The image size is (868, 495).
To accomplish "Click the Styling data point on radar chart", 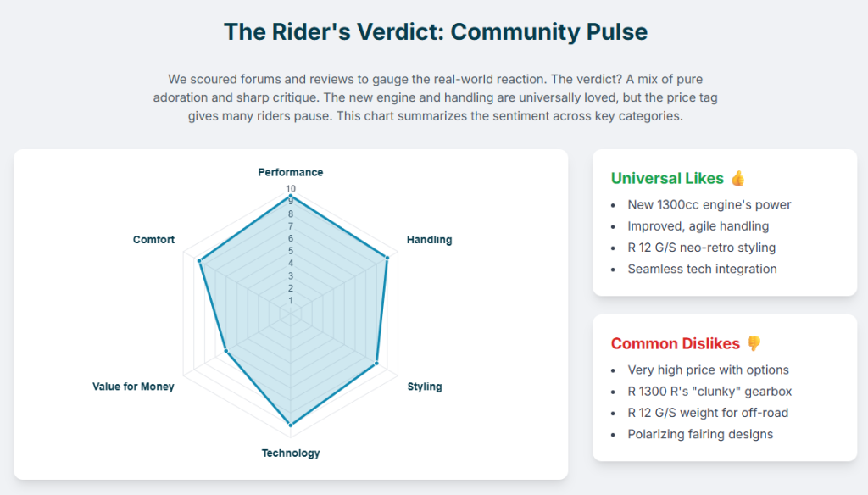I will [x=377, y=363].
